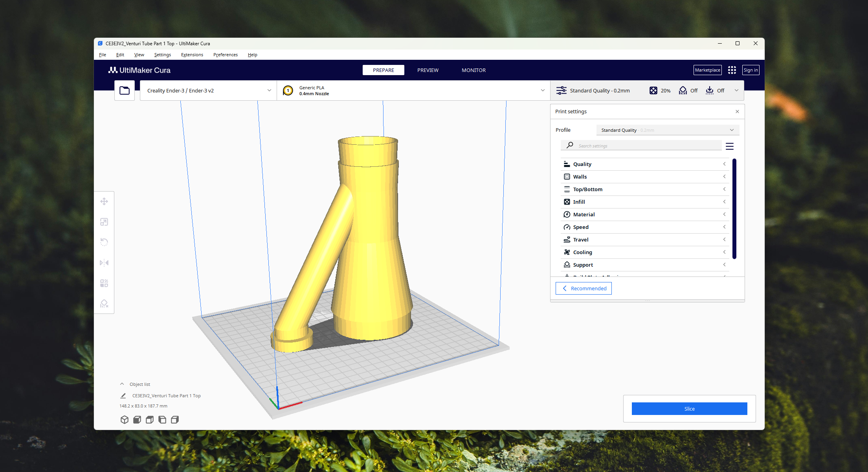Image resolution: width=868 pixels, height=472 pixels.
Task: Open the Creality Ender-3 printer selector
Action: (x=208, y=90)
